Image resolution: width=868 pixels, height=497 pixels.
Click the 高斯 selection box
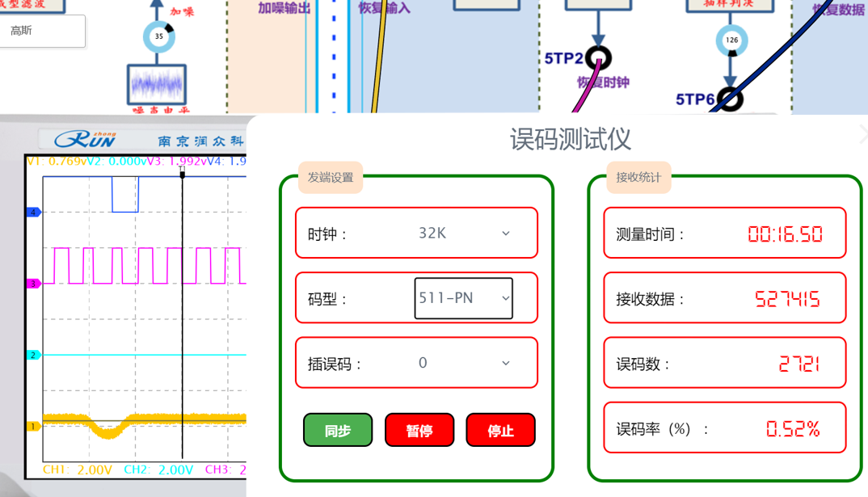42,32
